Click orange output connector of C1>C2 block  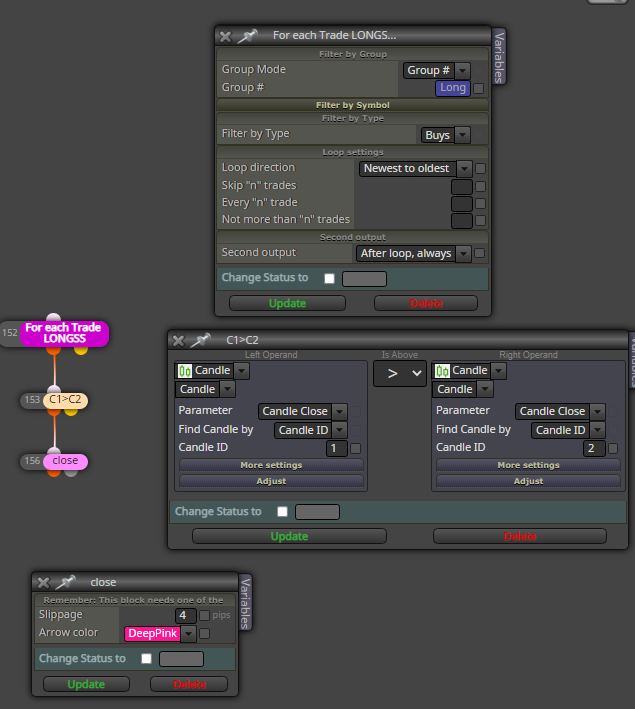[x=54, y=411]
